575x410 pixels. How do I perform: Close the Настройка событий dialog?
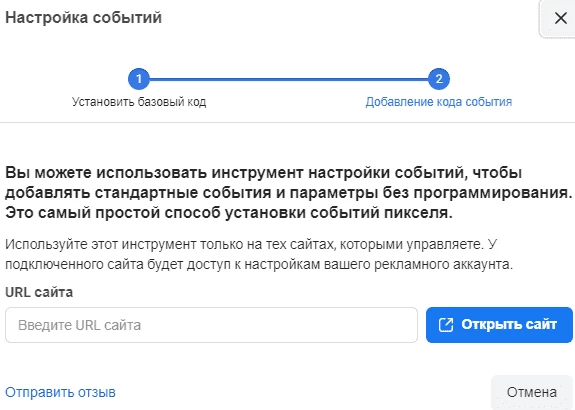tap(560, 18)
